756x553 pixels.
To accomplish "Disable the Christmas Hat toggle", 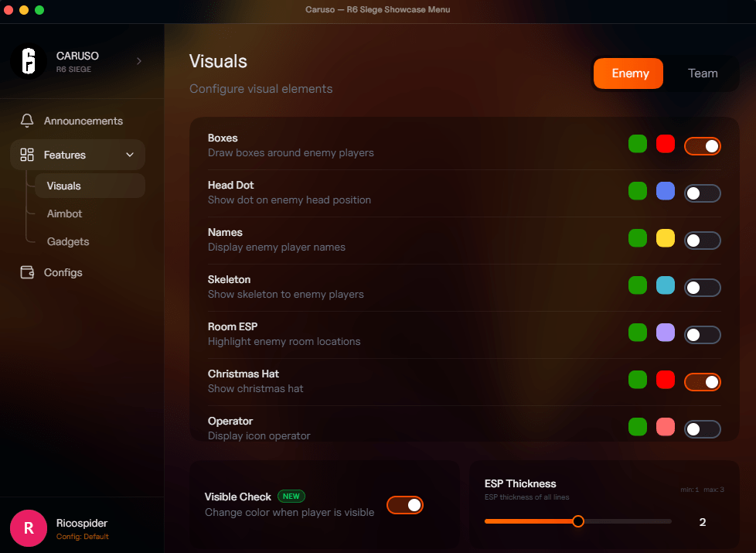I will click(x=703, y=382).
